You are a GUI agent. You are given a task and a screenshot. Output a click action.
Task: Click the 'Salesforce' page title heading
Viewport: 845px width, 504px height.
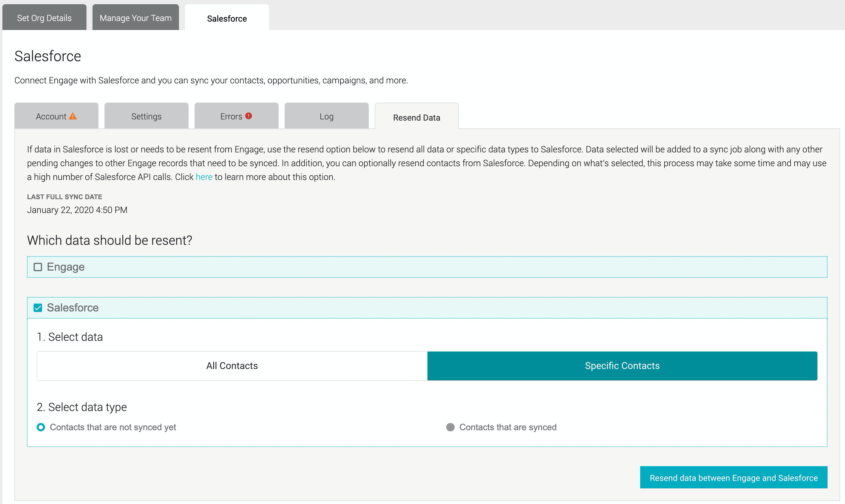[47, 56]
